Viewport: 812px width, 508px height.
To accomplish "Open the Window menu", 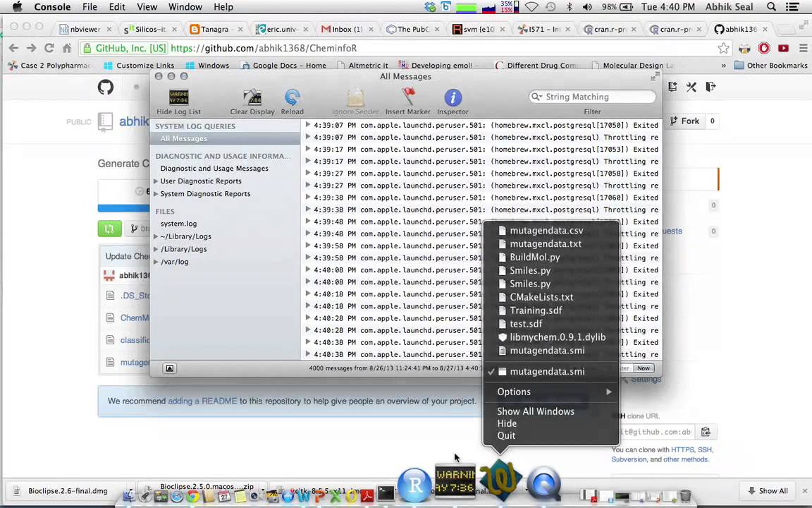I will click(x=185, y=7).
